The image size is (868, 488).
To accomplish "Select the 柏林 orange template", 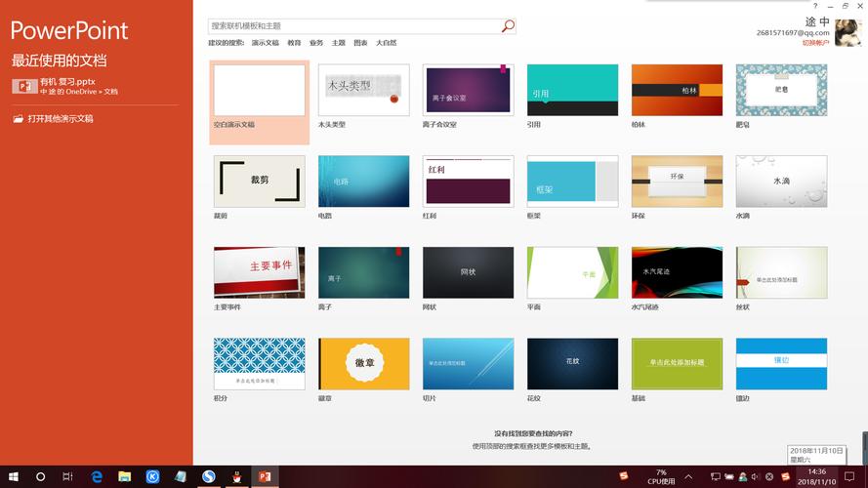I will (677, 90).
